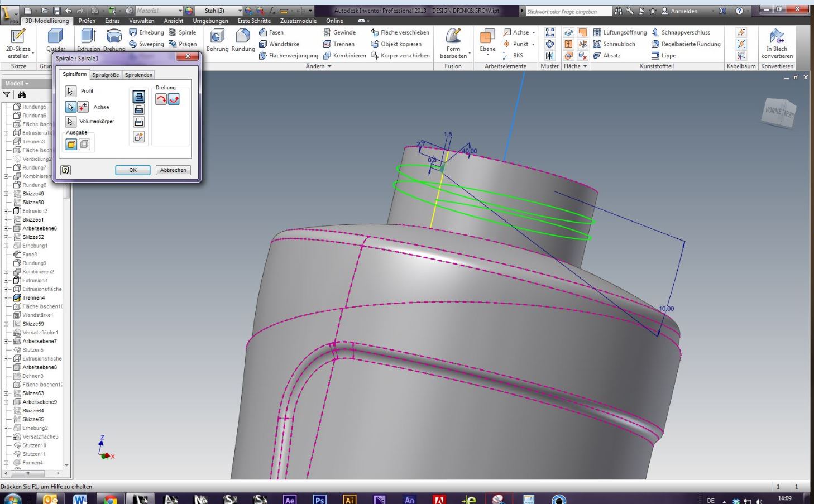Toggle Achse selection arrow button

click(70, 107)
